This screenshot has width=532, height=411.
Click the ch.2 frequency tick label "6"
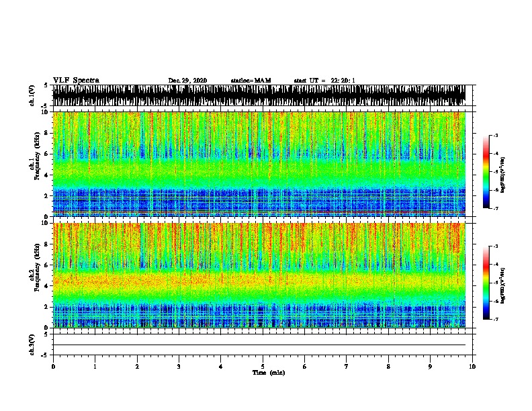(x=46, y=265)
